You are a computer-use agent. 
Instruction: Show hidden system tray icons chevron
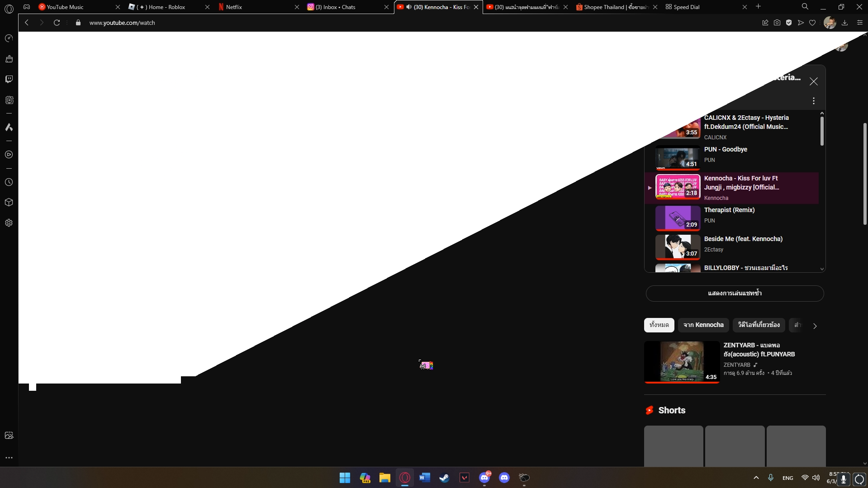[756, 478]
